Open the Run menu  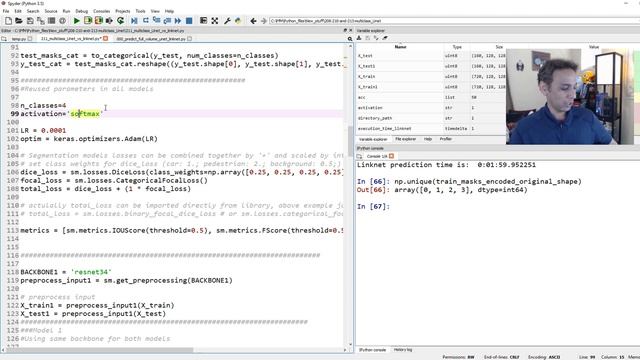(x=66, y=11)
